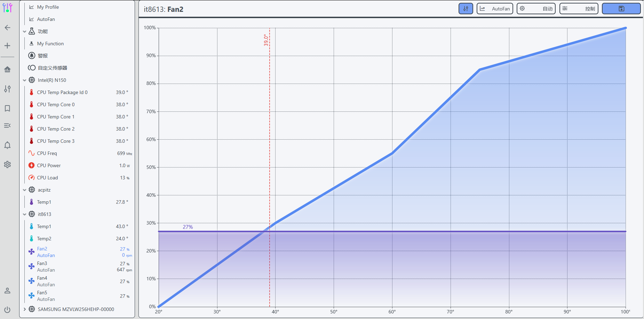Click curve endpoint at 100° 100%
Image resolution: width=644 pixels, height=319 pixels.
(x=626, y=28)
